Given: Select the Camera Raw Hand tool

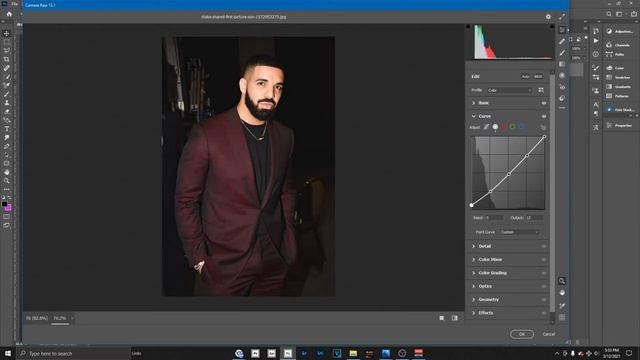Looking at the screenshot, I should [562, 293].
